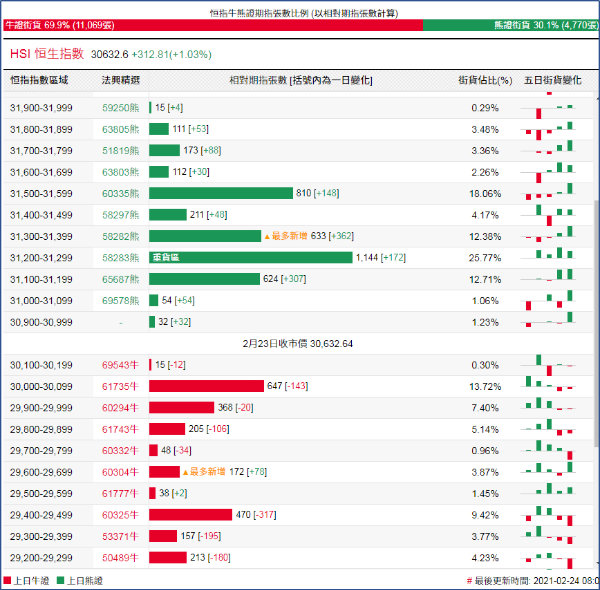Click red bar labeled 647 [-143]
This screenshot has width=600, height=590.
coord(206,386)
